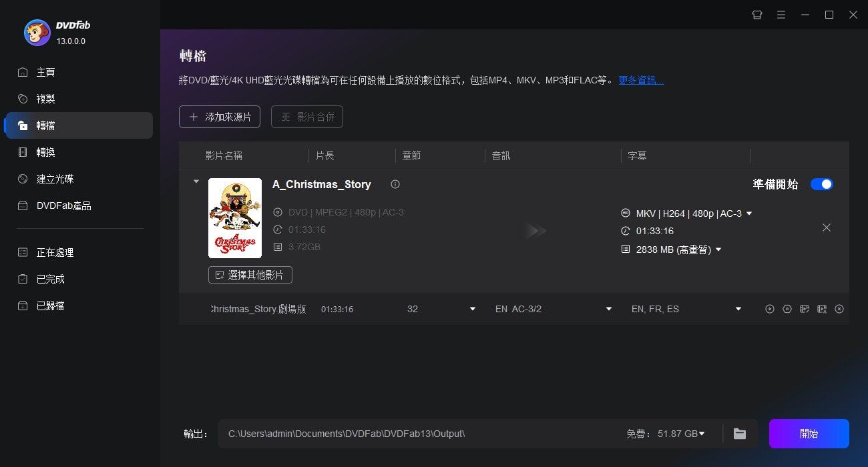Open output folder icon
The width and height of the screenshot is (868, 467).
click(x=740, y=434)
